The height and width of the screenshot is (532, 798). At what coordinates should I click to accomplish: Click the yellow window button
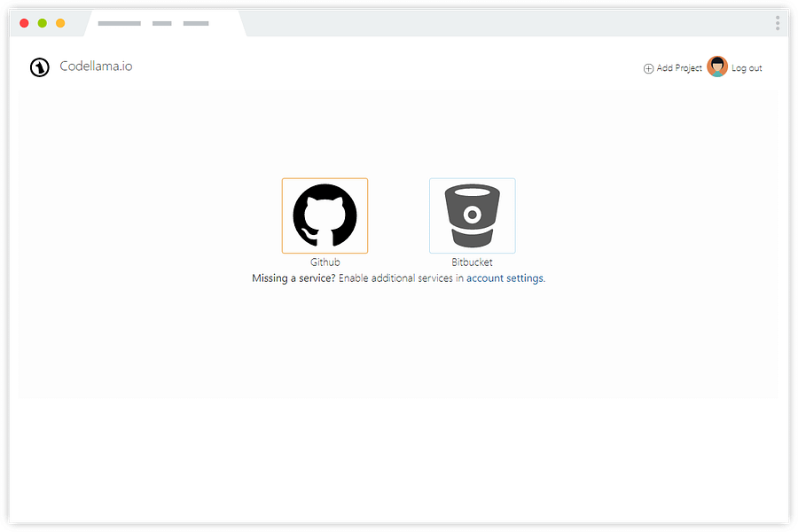point(60,23)
